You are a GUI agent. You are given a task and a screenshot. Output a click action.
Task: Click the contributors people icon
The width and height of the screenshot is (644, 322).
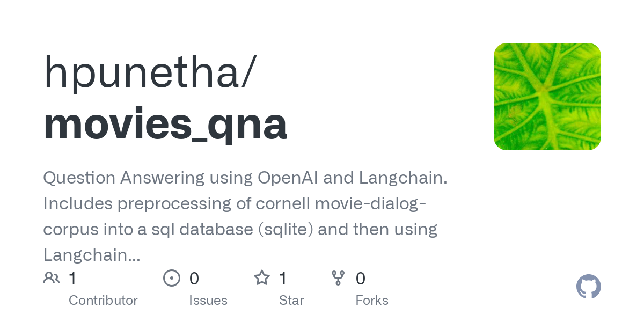[52, 278]
